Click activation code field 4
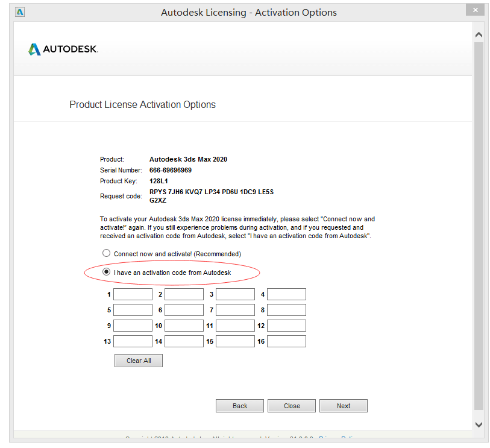The height and width of the screenshot is (448, 490). pyautogui.click(x=286, y=294)
